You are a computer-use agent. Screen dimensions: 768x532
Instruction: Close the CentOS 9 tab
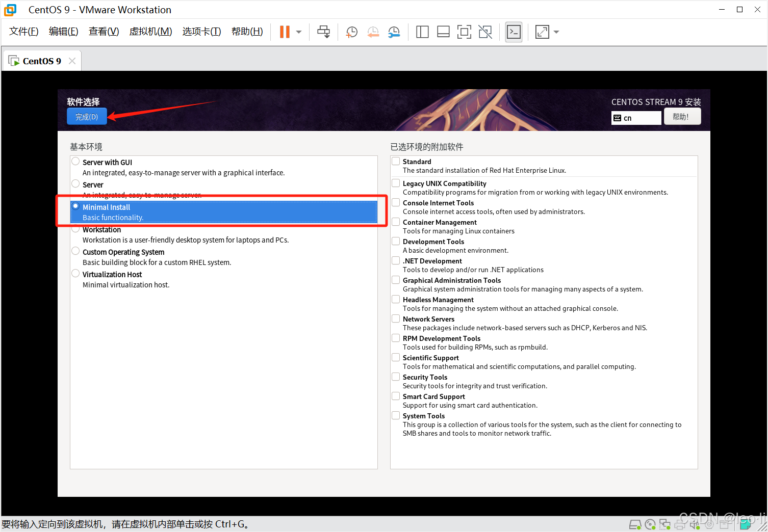(x=72, y=61)
